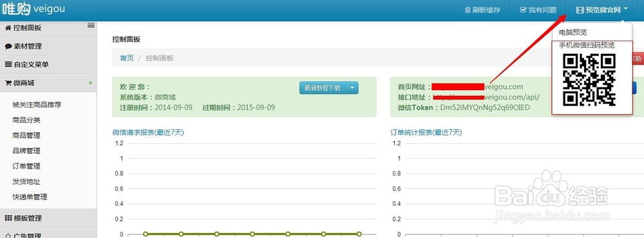Open 商品管理 submenu item
The width and height of the screenshot is (644, 238).
coord(26,136)
